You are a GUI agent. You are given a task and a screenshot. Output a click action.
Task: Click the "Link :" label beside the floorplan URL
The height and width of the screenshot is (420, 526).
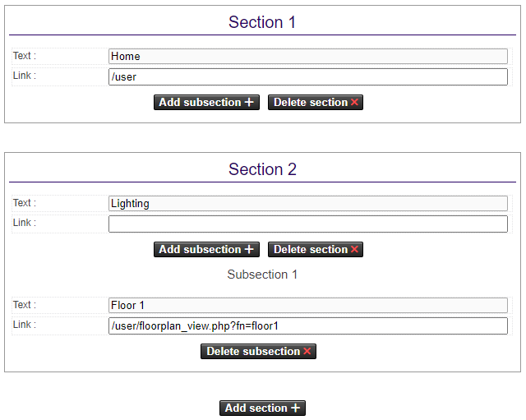coord(25,325)
